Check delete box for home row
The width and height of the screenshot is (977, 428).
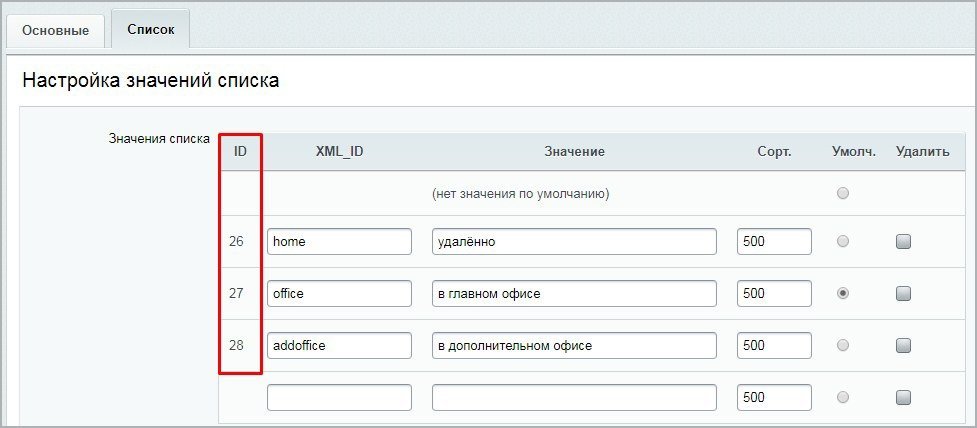903,241
